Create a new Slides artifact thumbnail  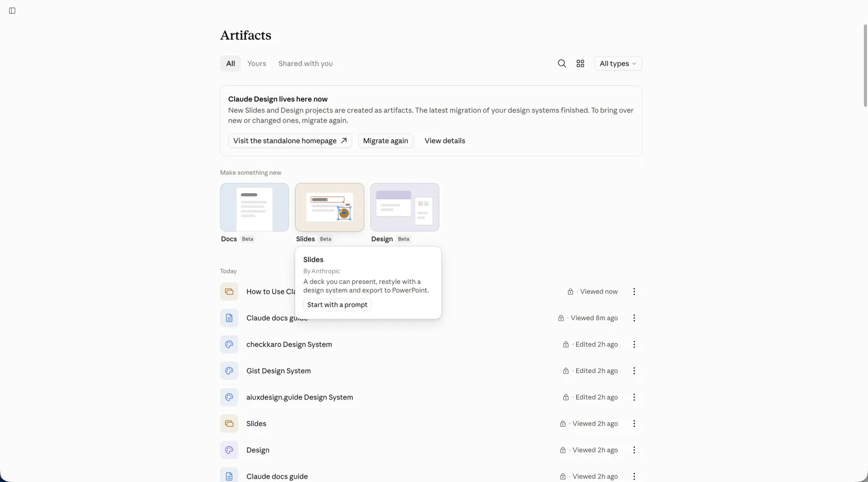(330, 207)
